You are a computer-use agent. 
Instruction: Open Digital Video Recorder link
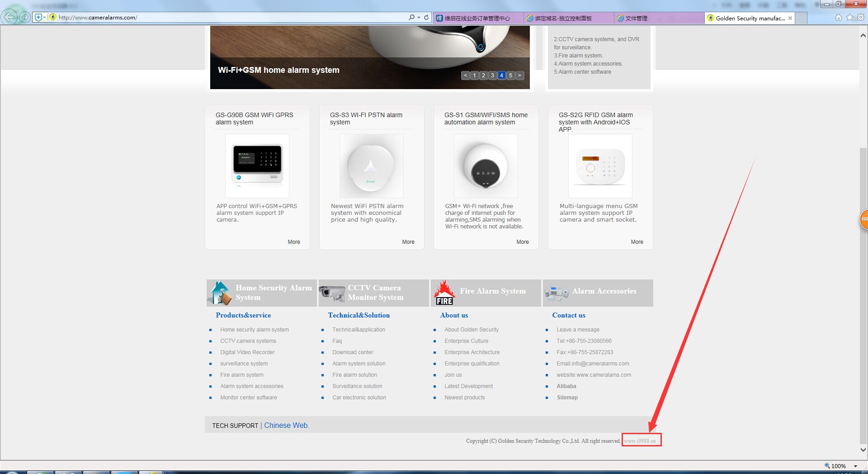[247, 352]
